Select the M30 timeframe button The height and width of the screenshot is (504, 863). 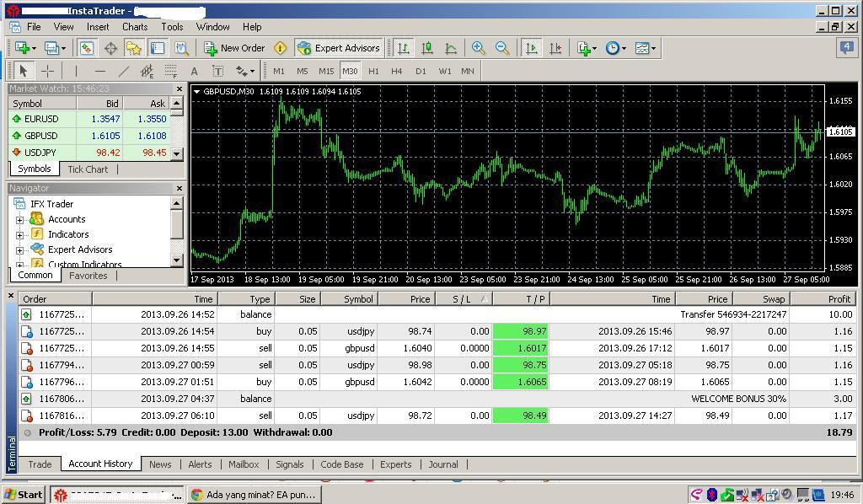click(350, 71)
